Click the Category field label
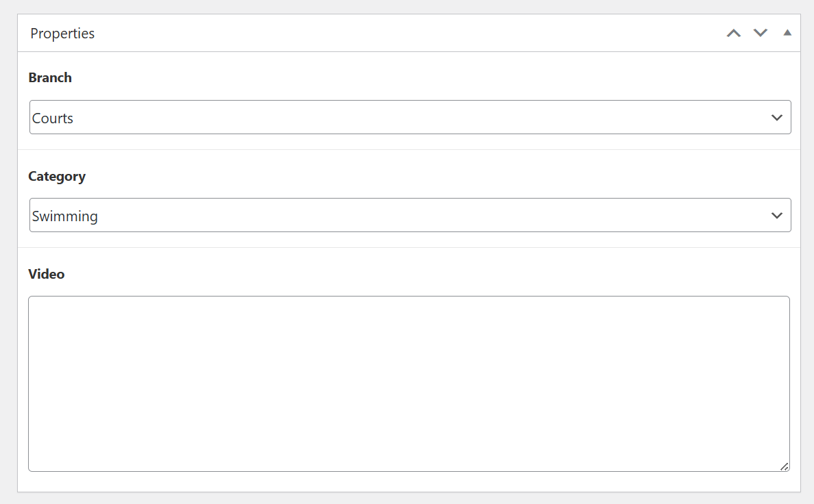This screenshot has width=814, height=504. pos(57,176)
